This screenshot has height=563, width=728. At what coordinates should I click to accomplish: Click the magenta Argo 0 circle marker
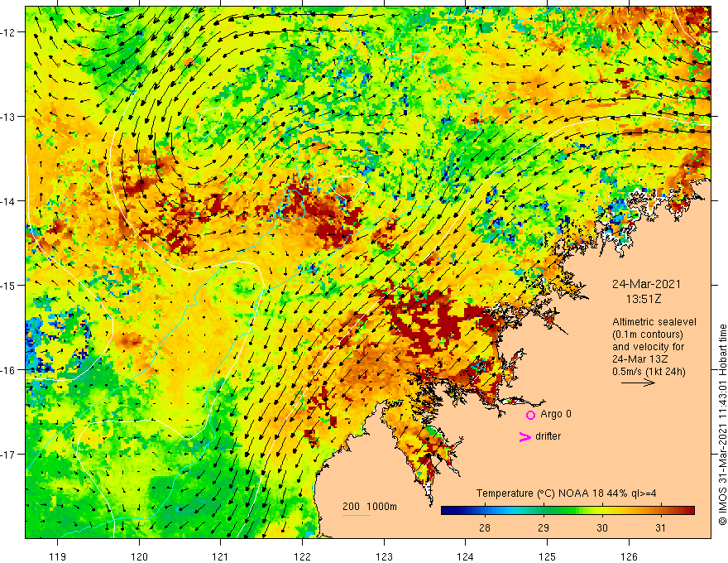[x=530, y=415]
